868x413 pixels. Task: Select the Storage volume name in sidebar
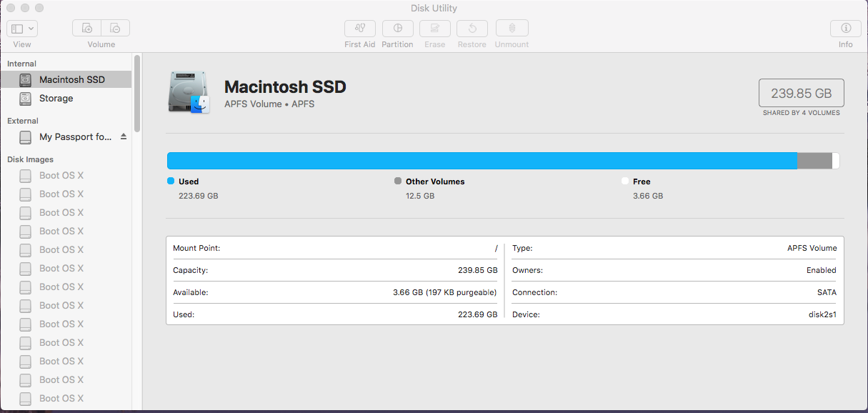56,98
